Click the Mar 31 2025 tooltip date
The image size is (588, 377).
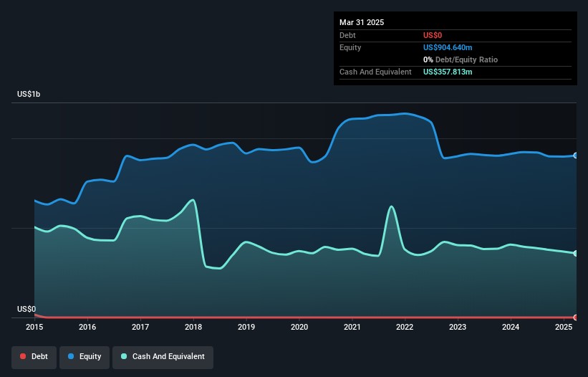tap(362, 22)
